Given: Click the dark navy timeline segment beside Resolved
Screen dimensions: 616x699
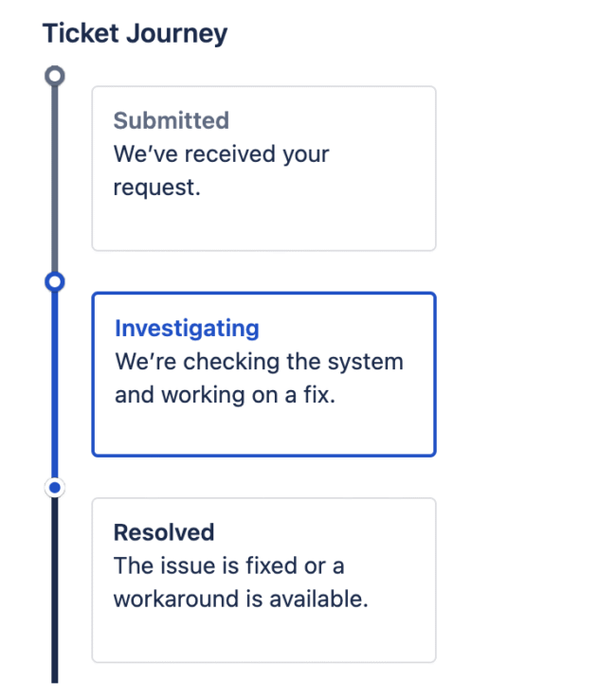Looking at the screenshot, I should 55,587.
